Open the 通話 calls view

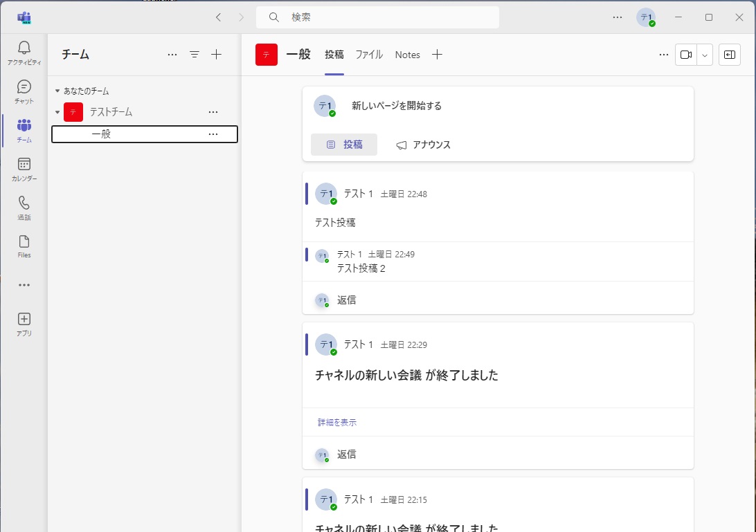point(24,208)
